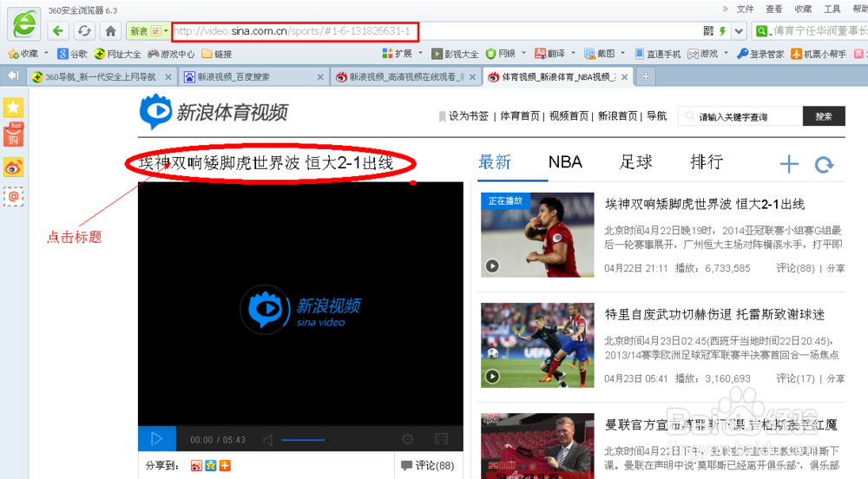Open the hot shopping sidebar icon
The image size is (868, 479).
tap(13, 135)
